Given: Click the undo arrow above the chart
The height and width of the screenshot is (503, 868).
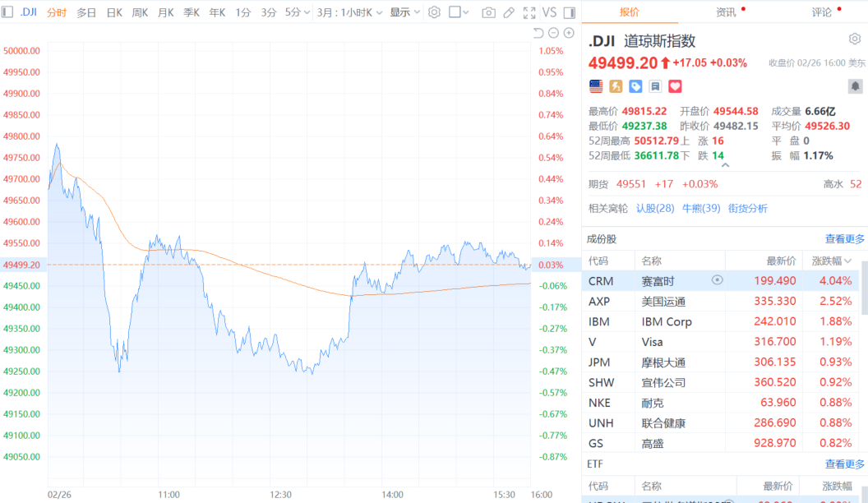Looking at the screenshot, I should pyautogui.click(x=538, y=33).
